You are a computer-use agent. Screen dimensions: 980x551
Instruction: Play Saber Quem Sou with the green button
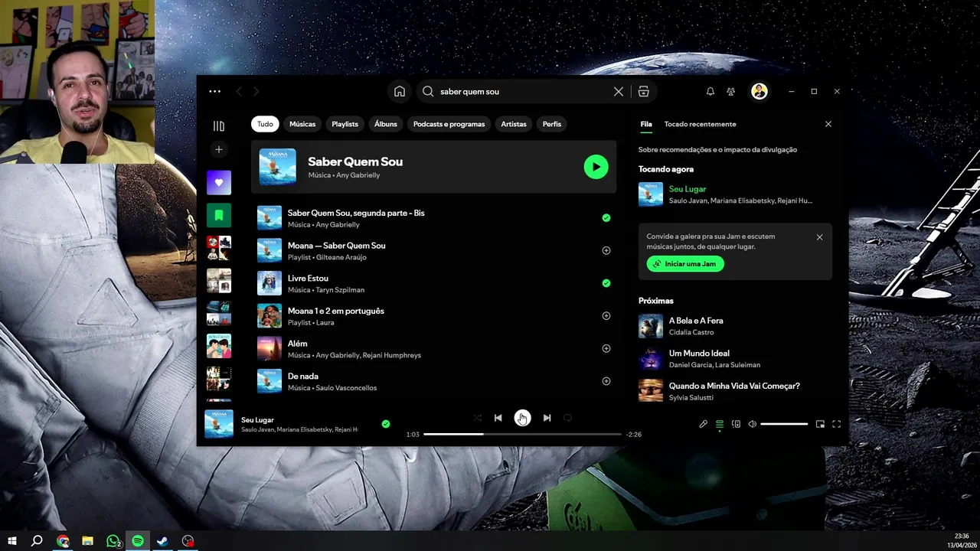596,167
